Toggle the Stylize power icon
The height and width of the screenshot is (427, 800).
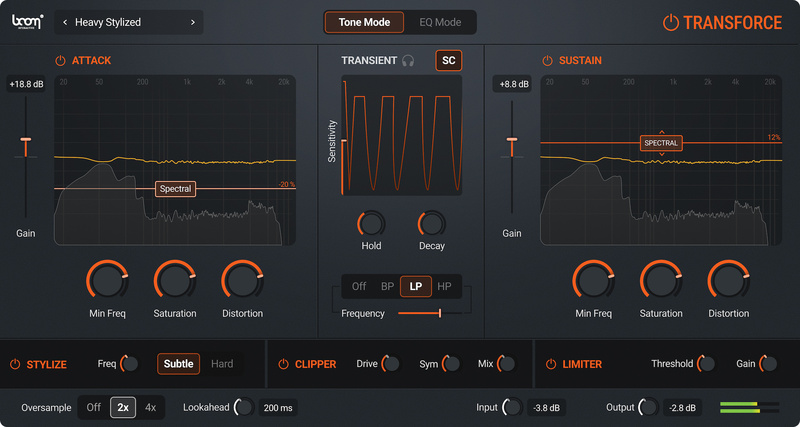(15, 364)
